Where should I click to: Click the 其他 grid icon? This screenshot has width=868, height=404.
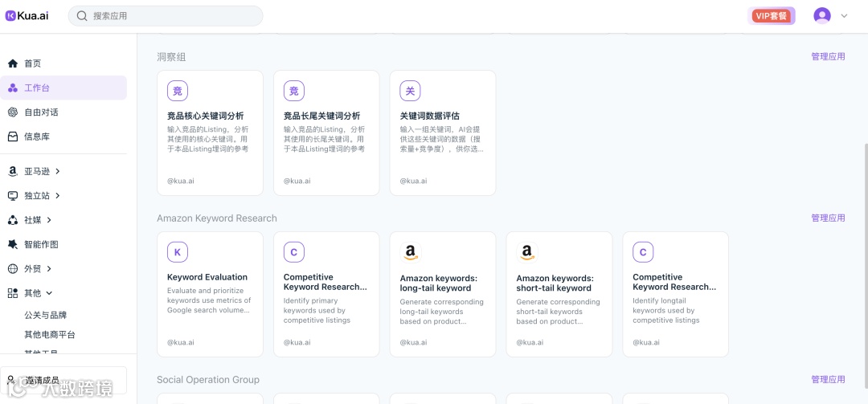(x=13, y=293)
